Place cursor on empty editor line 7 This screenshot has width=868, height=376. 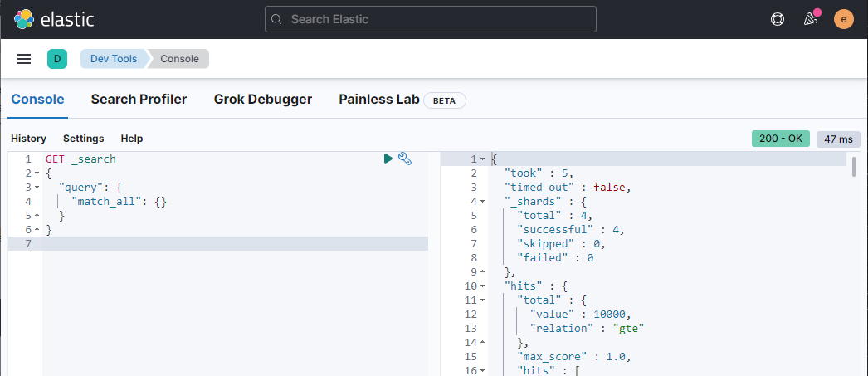235,244
